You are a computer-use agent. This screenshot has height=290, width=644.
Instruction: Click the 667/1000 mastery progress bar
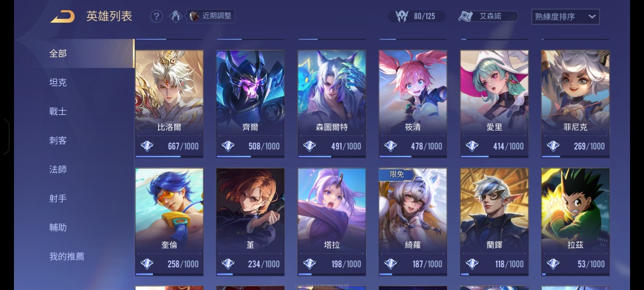coord(169,156)
